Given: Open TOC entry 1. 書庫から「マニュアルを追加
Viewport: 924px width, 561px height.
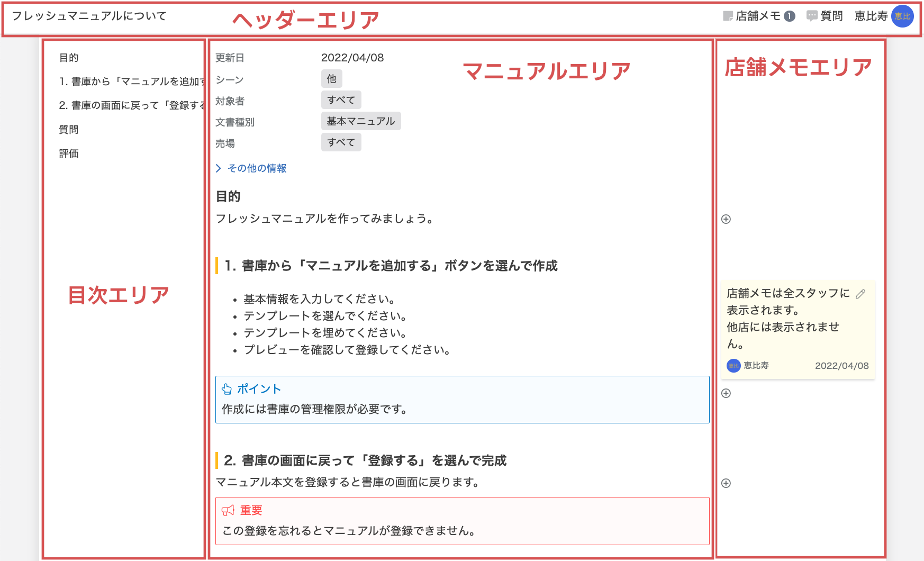Looking at the screenshot, I should click(122, 81).
